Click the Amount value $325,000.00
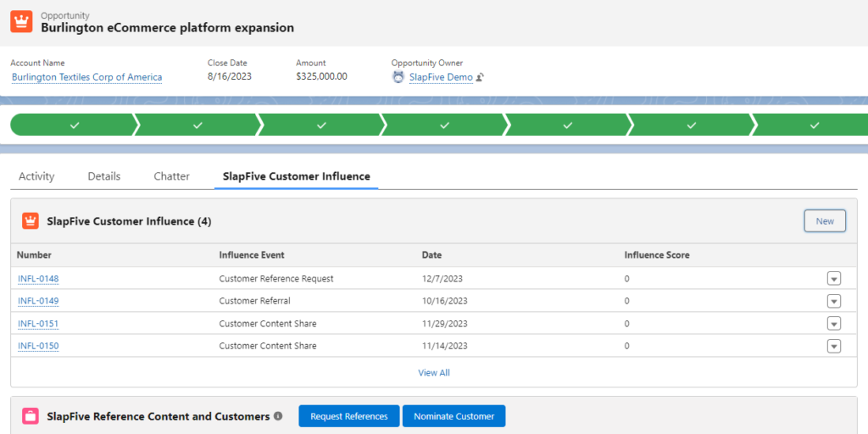The image size is (868, 434). [321, 76]
